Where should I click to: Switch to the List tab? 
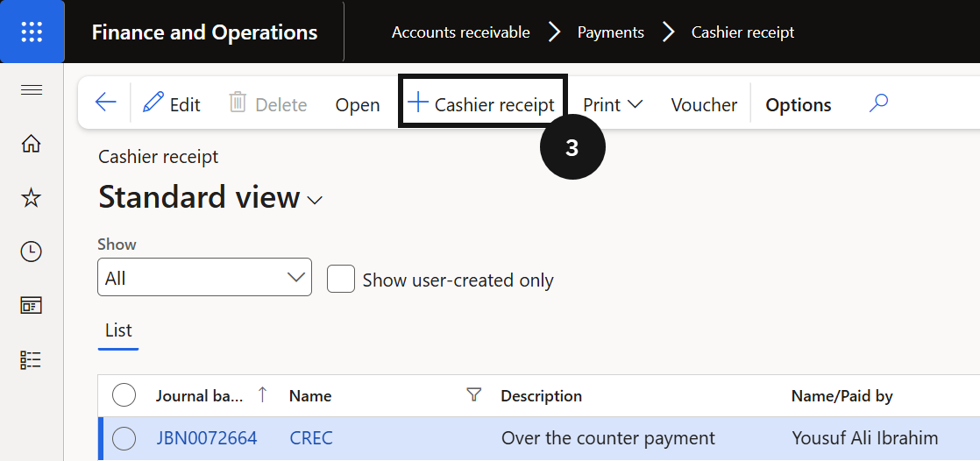coord(118,330)
